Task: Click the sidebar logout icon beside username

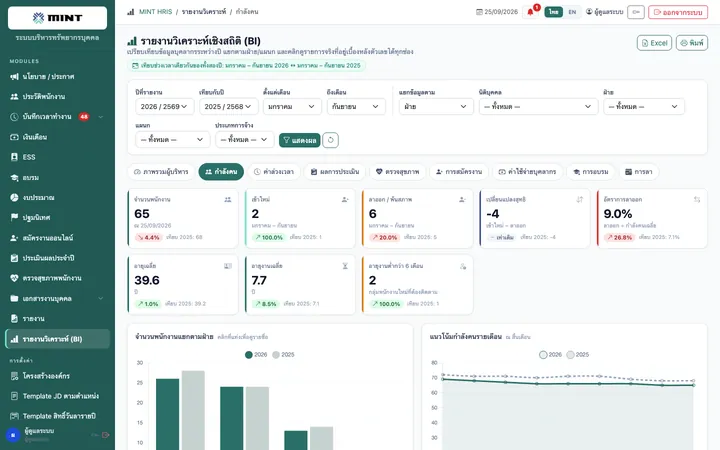Action: pos(106,434)
